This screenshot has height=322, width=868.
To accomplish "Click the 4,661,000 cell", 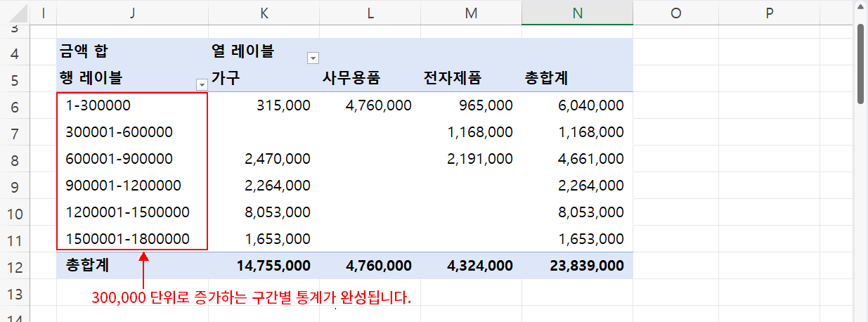I will click(x=577, y=158).
